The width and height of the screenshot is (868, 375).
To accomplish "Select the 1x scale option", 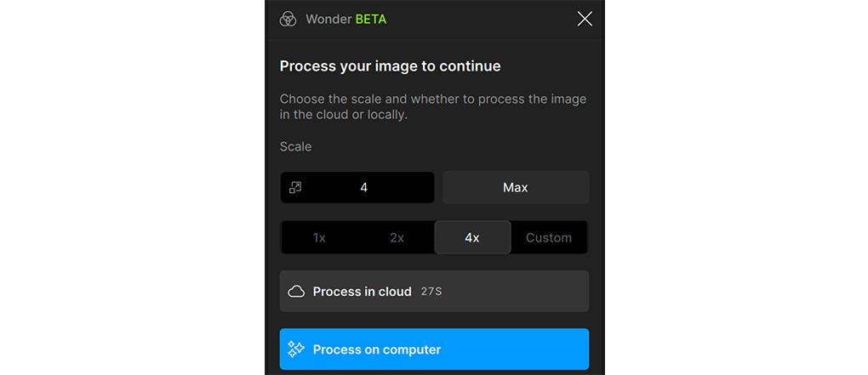I will [319, 237].
